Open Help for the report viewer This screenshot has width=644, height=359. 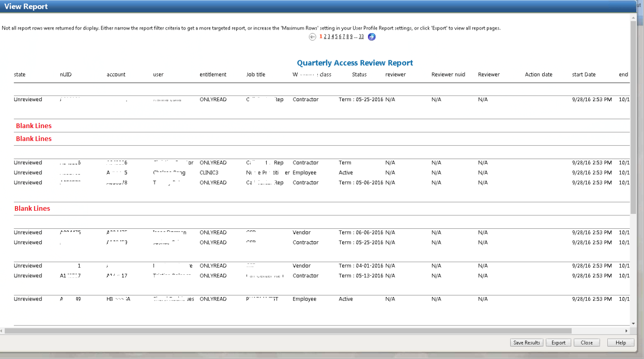pyautogui.click(x=620, y=342)
